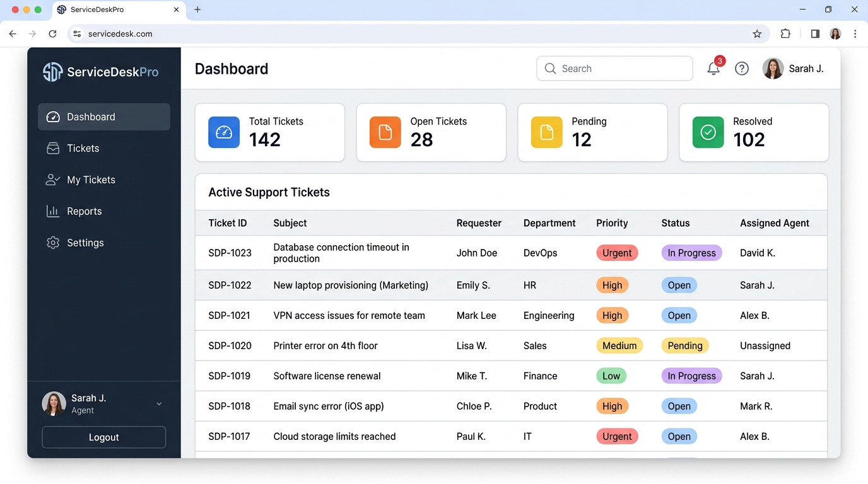868x484 pixels.
Task: Click In Progress status for SDP-1019
Action: (691, 376)
